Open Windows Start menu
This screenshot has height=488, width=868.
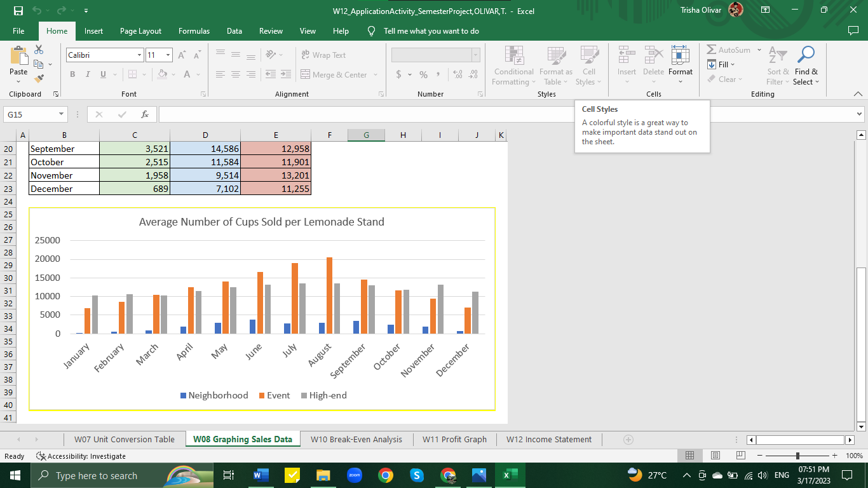point(15,475)
